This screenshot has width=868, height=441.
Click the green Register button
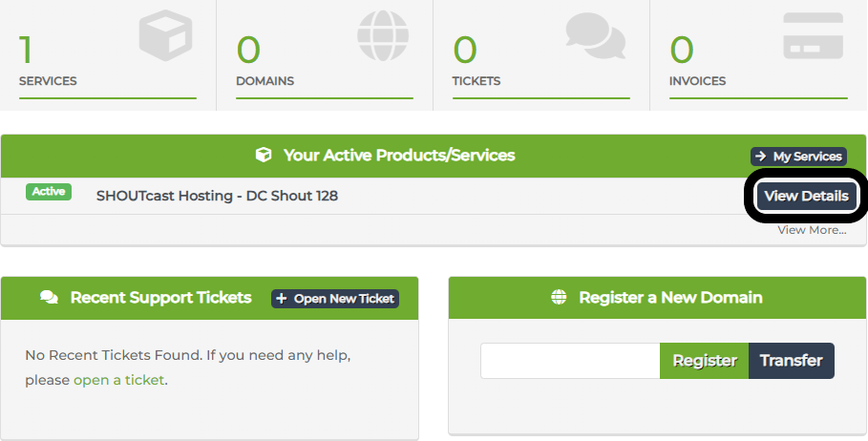[x=704, y=361]
